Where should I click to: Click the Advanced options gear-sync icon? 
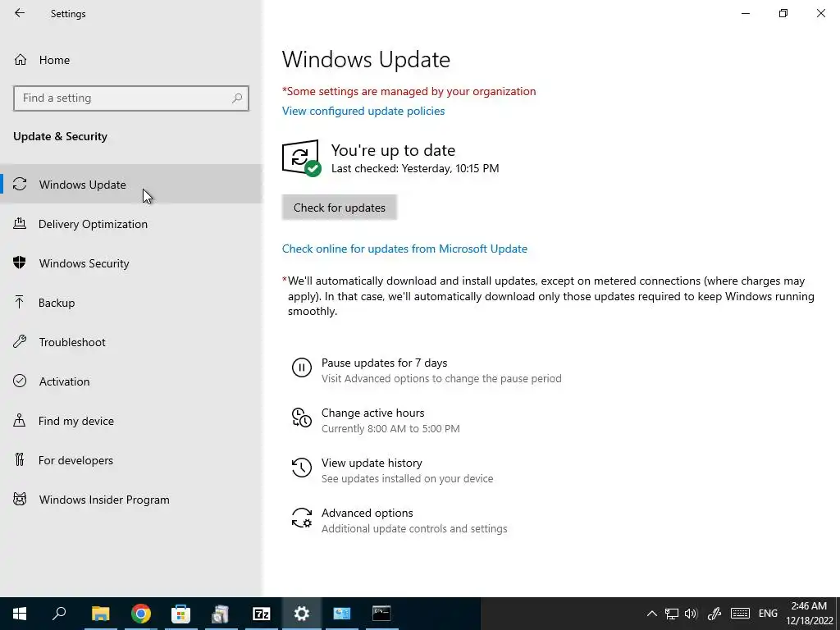pos(302,518)
